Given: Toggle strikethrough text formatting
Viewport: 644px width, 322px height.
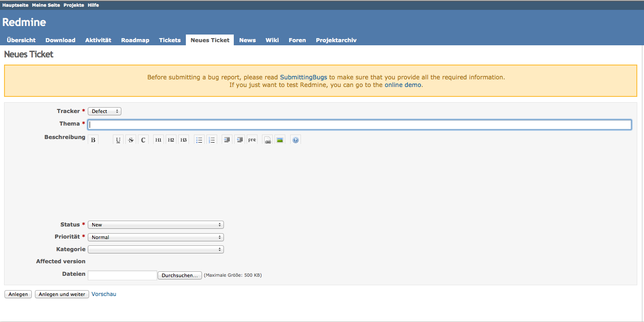Looking at the screenshot, I should (x=131, y=140).
